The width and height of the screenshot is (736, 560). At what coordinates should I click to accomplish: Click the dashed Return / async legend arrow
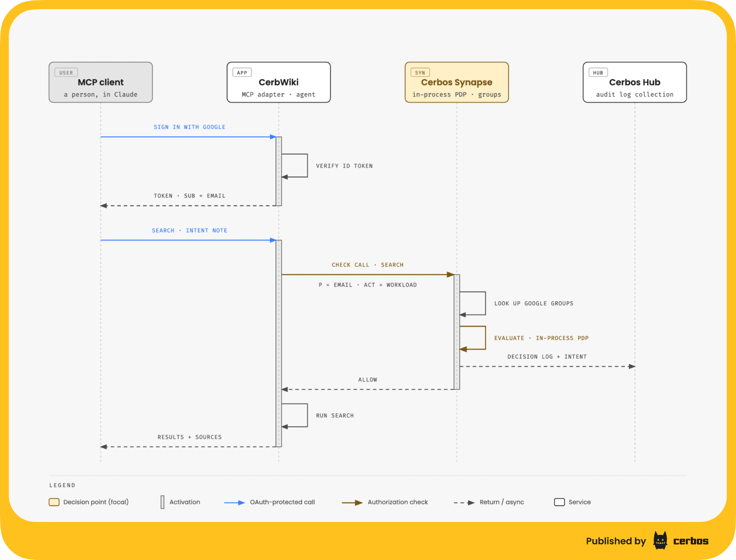pos(464,503)
